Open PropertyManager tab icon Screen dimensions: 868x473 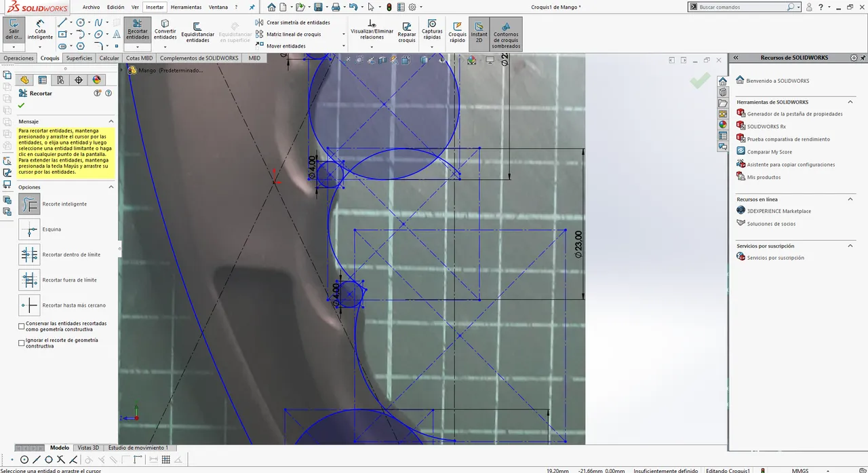[43, 80]
